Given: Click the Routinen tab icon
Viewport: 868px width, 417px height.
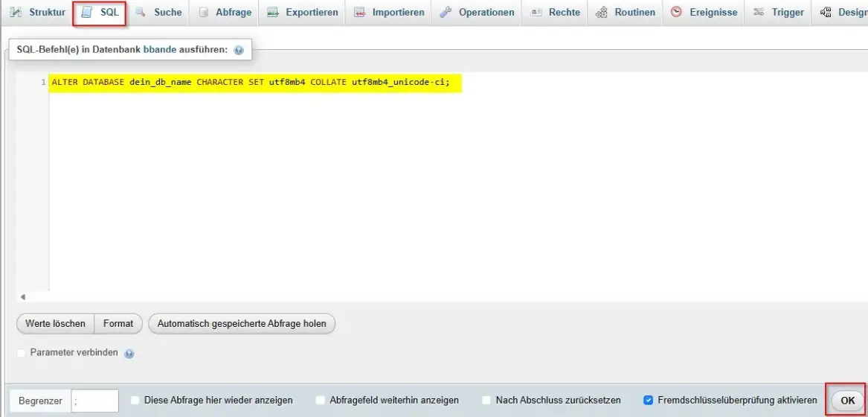Looking at the screenshot, I should (602, 13).
